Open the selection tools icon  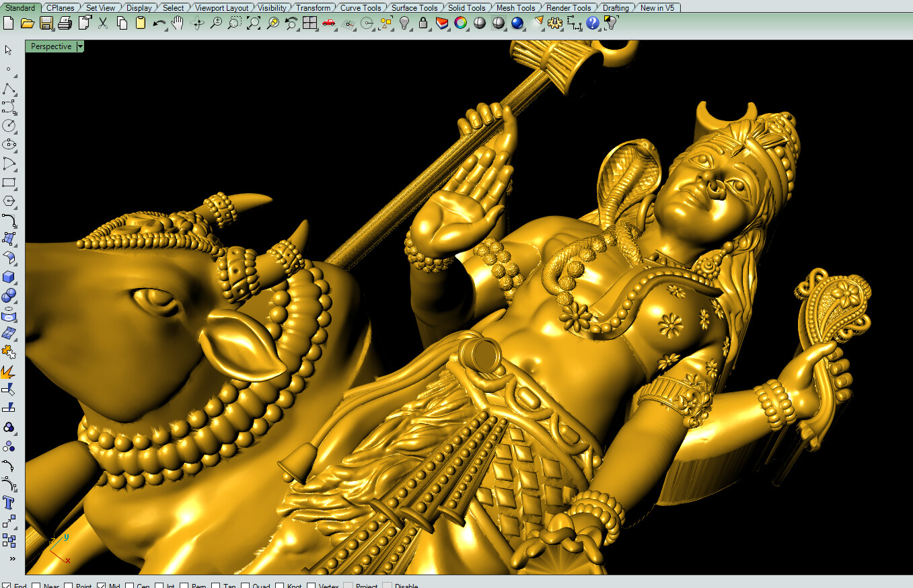(x=386, y=24)
